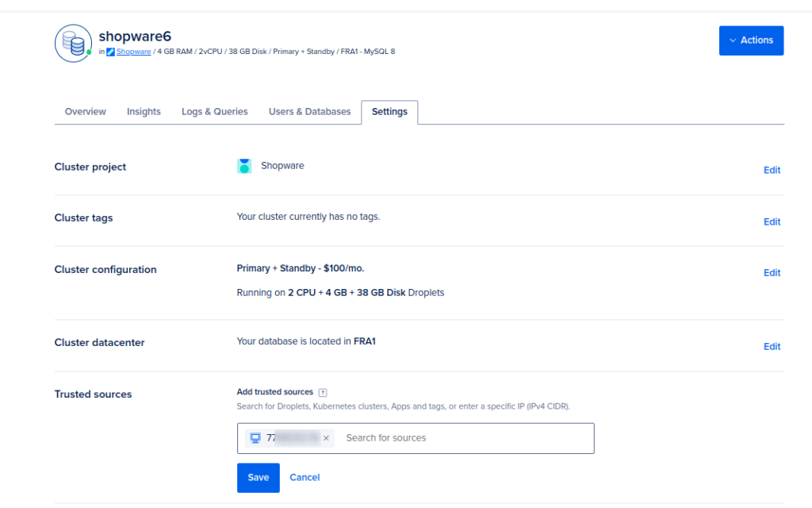Select the Settings tab
The image size is (812, 508).
click(389, 112)
